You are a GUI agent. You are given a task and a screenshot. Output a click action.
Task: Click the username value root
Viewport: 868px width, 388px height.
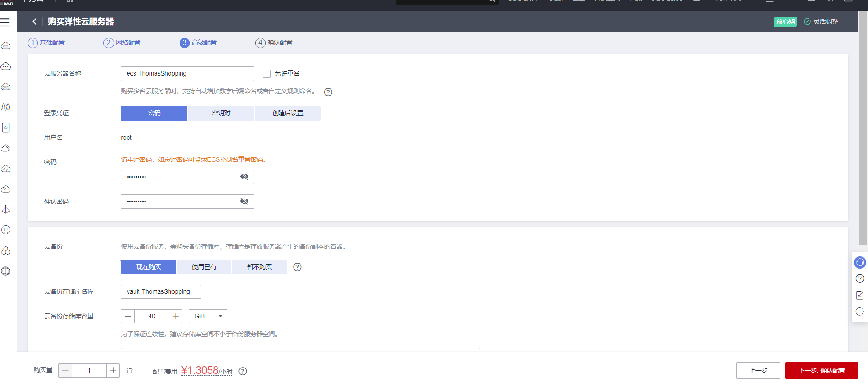pos(126,138)
